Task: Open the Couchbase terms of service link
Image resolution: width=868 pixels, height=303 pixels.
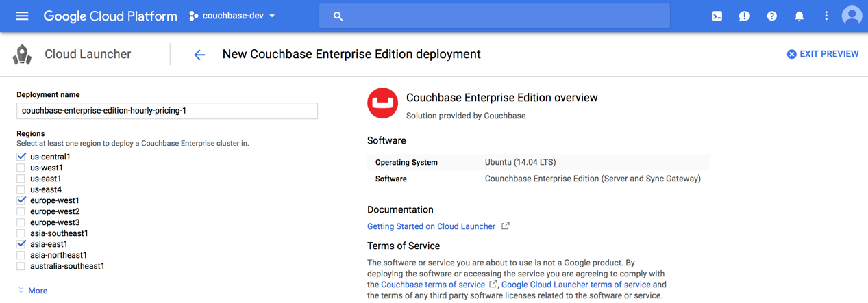Action: point(432,285)
